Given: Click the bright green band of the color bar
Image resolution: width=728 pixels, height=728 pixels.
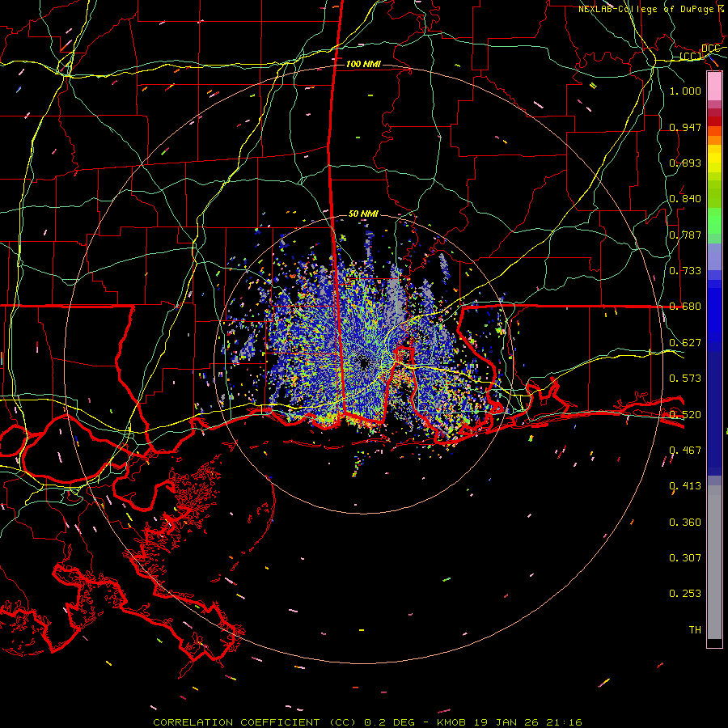Looking at the screenshot, I should [714, 221].
